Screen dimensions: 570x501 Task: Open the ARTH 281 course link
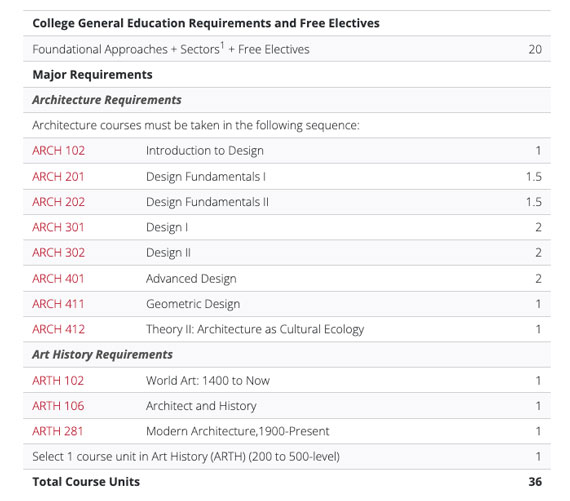tap(58, 431)
